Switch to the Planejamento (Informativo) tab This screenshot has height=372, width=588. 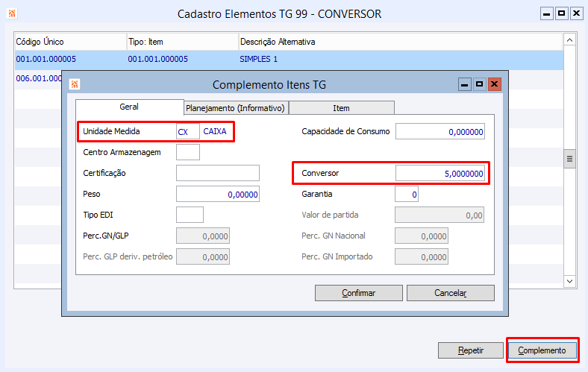235,108
